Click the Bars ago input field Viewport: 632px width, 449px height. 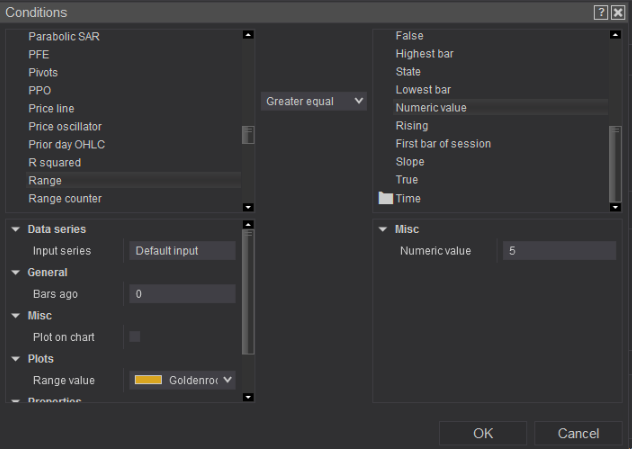(x=182, y=294)
